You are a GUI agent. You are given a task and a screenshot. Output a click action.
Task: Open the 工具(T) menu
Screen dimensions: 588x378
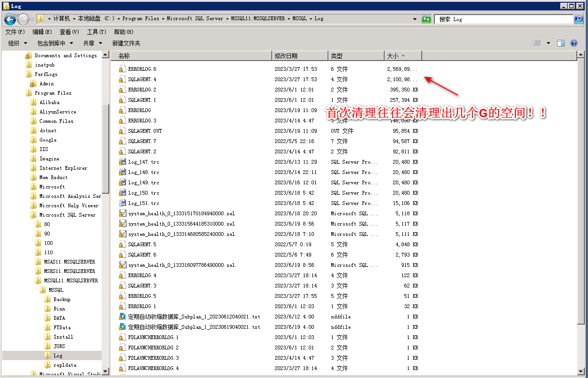pos(96,32)
